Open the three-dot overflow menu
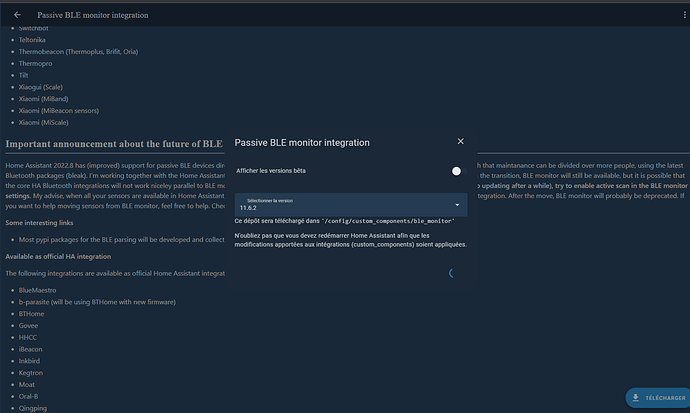Viewport: 690px width, 413px height. (684, 15)
